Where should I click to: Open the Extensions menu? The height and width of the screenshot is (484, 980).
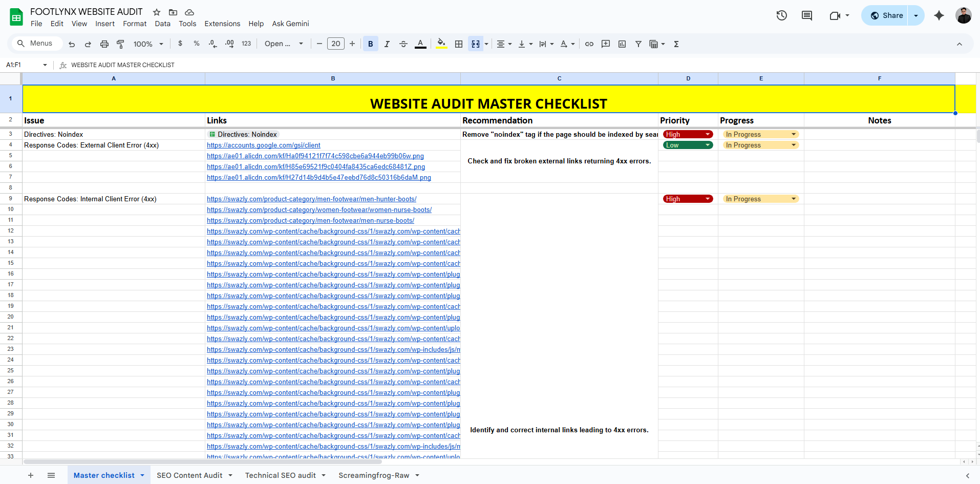(222, 24)
